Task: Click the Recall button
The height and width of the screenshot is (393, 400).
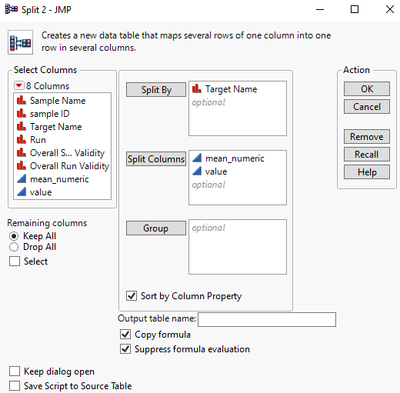Action: click(x=367, y=154)
